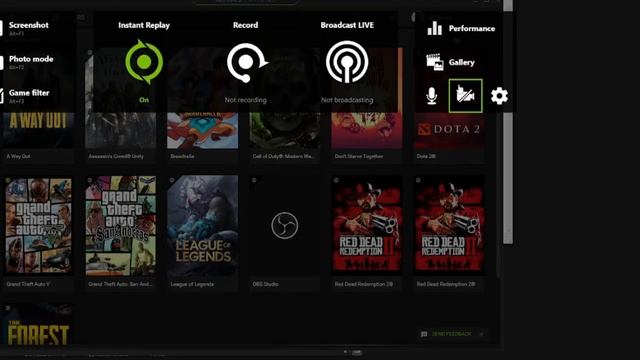Open the Gallery icon
This screenshot has height=360, width=640.
click(x=435, y=62)
